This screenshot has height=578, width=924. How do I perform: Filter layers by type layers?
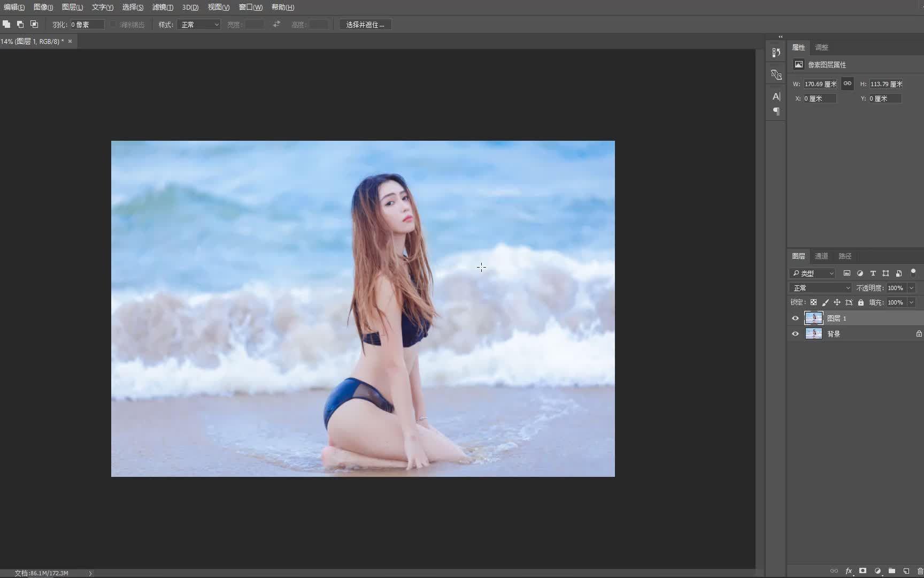[873, 273]
